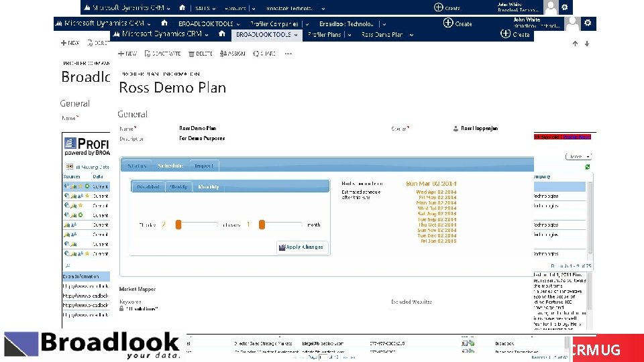The height and width of the screenshot is (362, 644).
Task: Click the company grid vertical scrollbar
Action: pyautogui.click(x=590, y=217)
